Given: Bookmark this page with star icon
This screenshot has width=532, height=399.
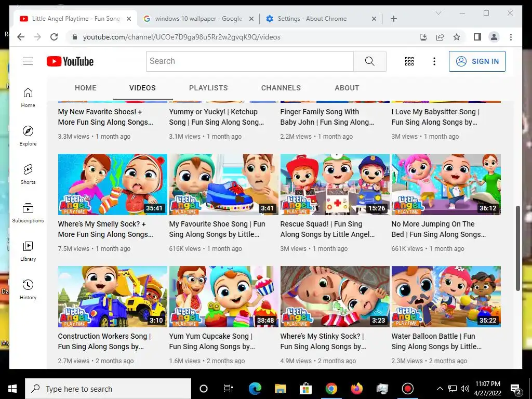Looking at the screenshot, I should 457,37.
